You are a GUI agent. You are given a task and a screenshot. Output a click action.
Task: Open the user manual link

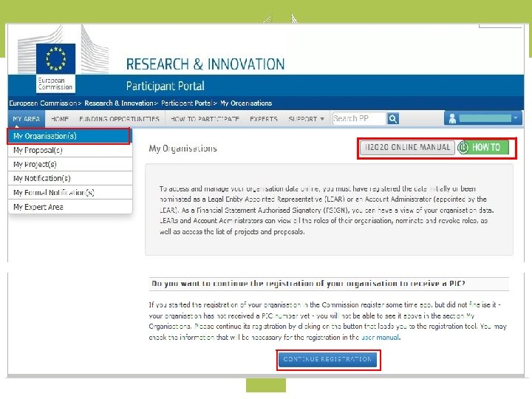click(380, 338)
